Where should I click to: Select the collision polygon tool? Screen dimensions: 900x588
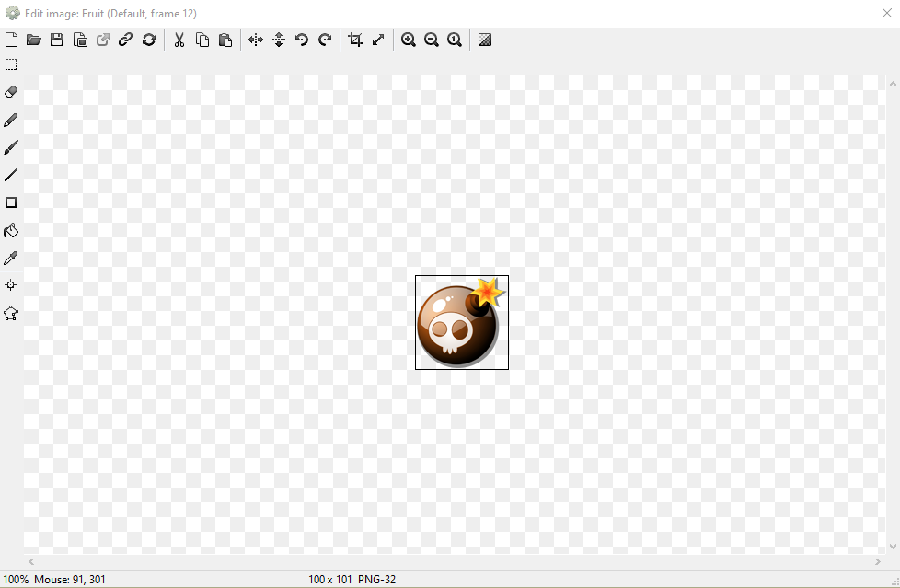pyautogui.click(x=11, y=314)
